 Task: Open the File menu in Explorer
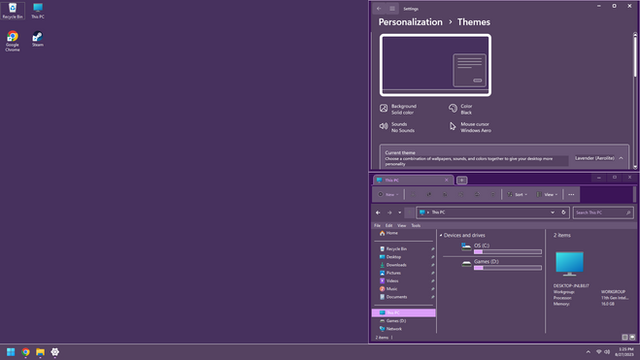pos(377,225)
